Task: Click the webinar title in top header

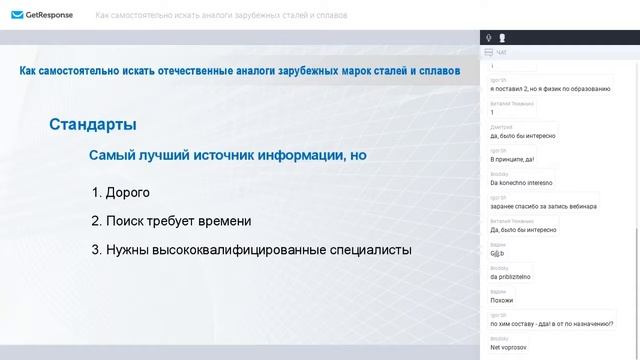Action: coord(221,16)
